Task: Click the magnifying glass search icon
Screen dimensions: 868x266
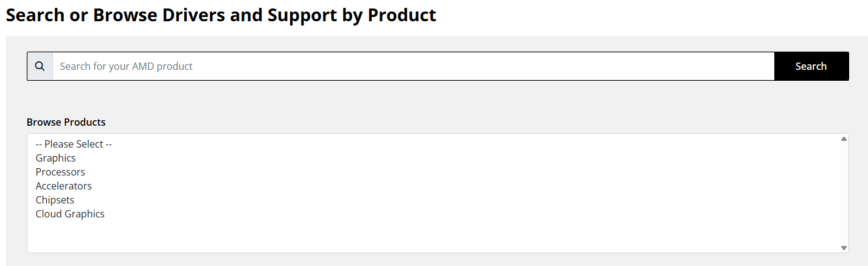Action: [x=40, y=66]
